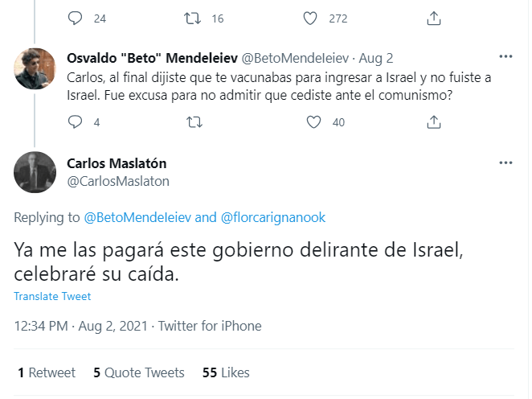This screenshot has height=399, width=532.
Task: Click the Twitter for iPhone source link
Action: point(210,326)
